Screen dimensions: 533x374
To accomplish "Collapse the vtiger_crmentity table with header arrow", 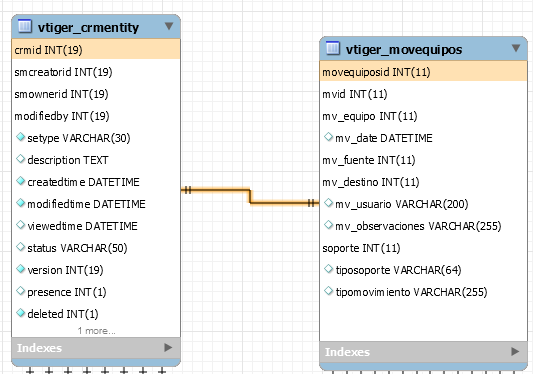I will click(169, 26).
